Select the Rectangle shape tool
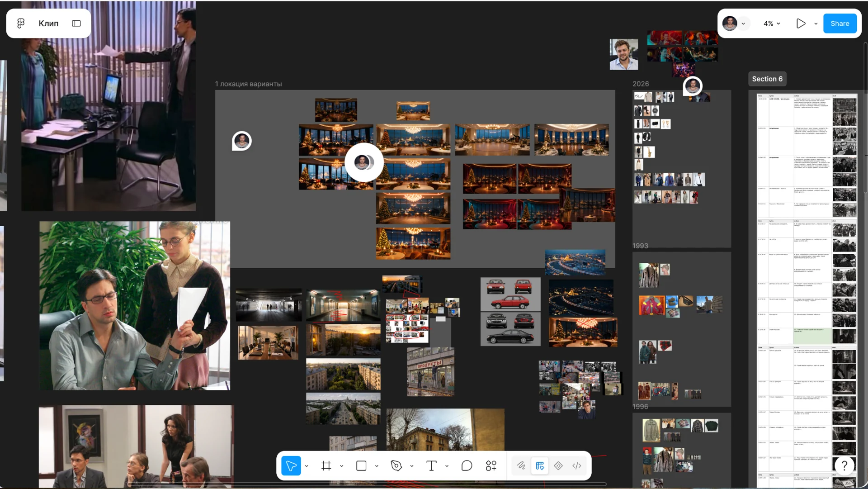The height and width of the screenshot is (489, 868). click(x=361, y=465)
